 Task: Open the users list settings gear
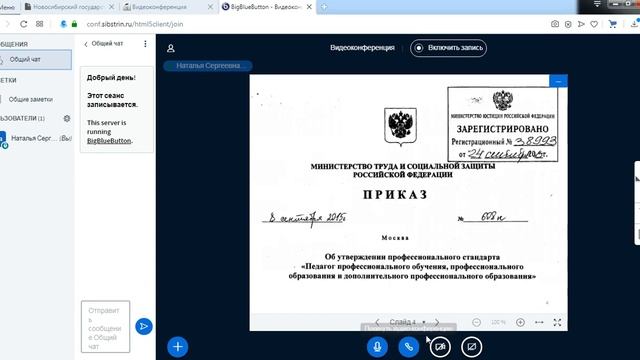[67, 118]
